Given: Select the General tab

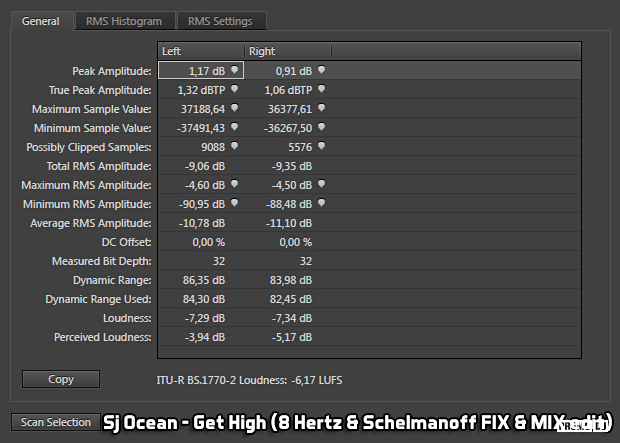Looking at the screenshot, I should point(41,21).
